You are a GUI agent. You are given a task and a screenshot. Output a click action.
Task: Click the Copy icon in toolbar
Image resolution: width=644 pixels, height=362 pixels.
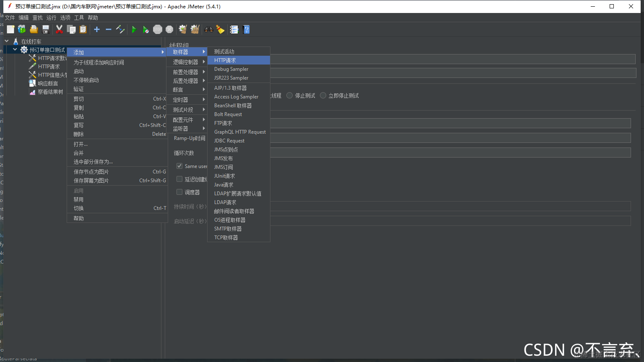[71, 29]
